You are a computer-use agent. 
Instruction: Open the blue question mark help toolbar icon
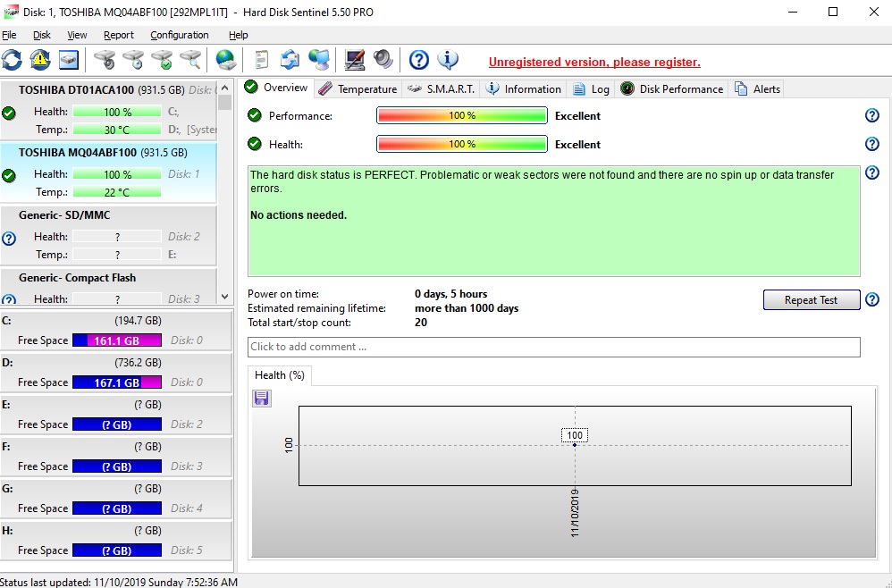[x=419, y=60]
